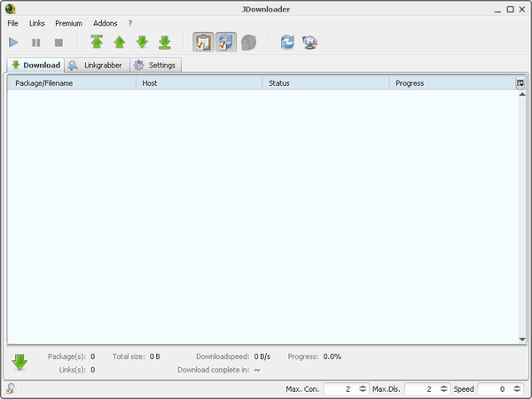Screen dimensions: 532x399
Task: Sort by Package/Filename column header
Action: tap(72, 83)
